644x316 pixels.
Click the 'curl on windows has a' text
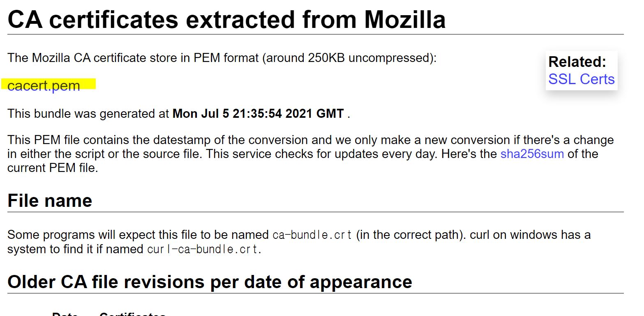(x=530, y=235)
